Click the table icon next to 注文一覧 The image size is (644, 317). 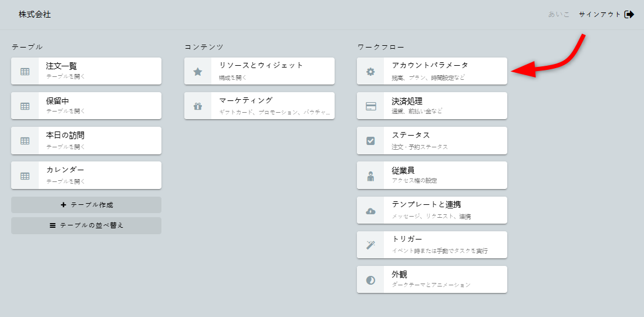click(25, 72)
